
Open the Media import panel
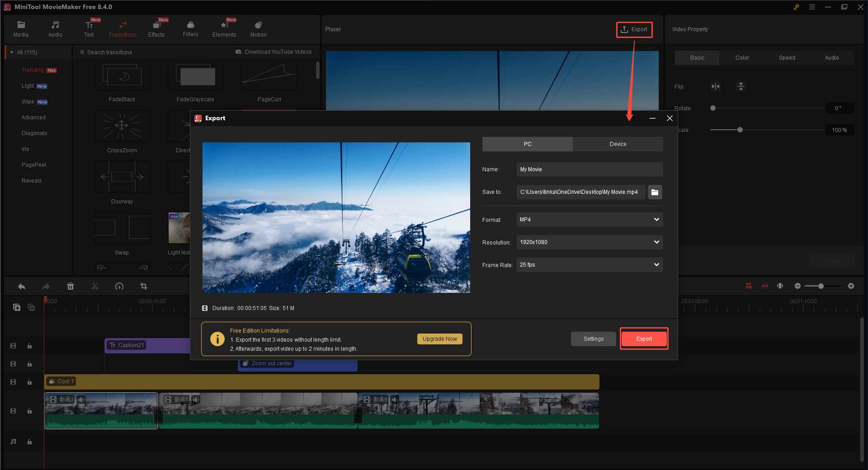pos(21,28)
